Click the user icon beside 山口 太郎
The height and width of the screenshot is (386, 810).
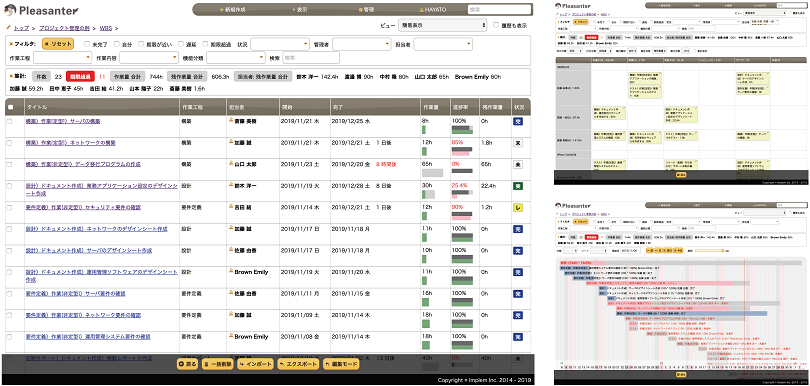[231, 164]
